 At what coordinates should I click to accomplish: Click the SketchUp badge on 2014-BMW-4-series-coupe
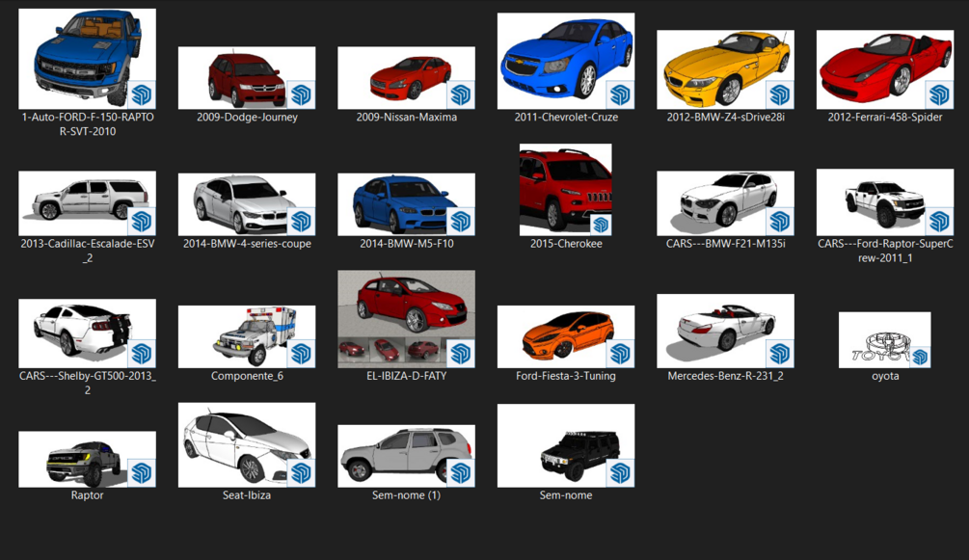(301, 222)
